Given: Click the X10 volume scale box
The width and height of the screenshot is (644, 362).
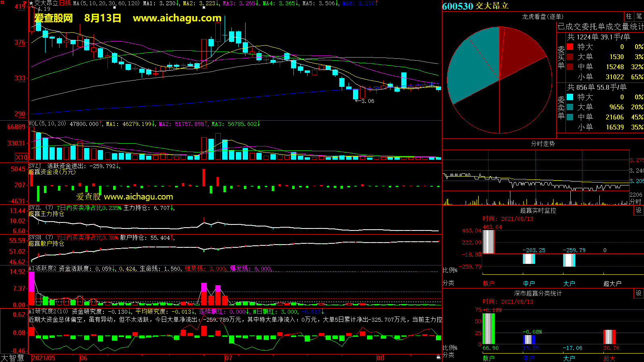Looking at the screenshot, I should click(21, 157).
